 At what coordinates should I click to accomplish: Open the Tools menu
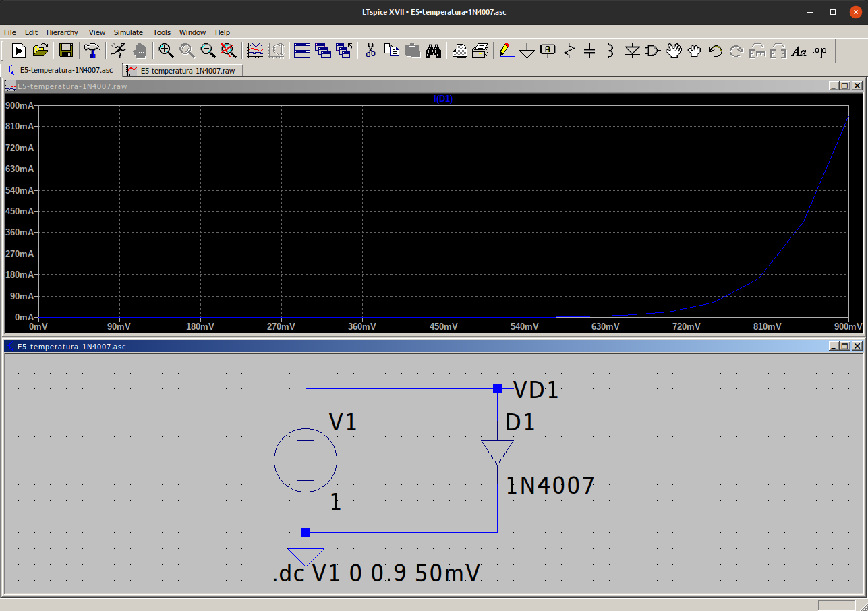pos(162,32)
